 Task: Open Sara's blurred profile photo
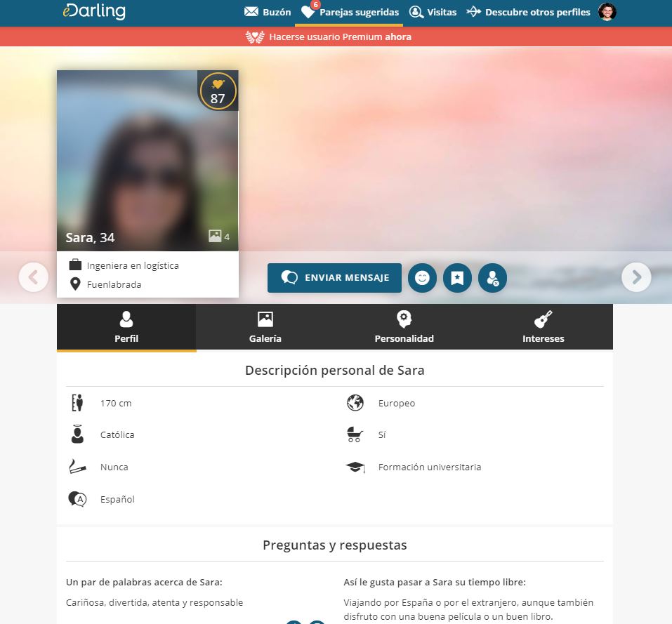[147, 161]
